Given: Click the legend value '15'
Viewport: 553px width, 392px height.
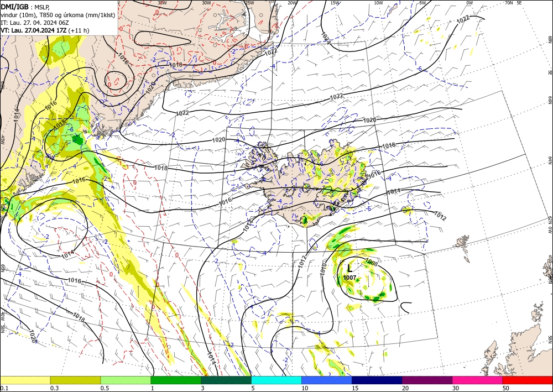Looking at the screenshot, I should (x=355, y=388).
